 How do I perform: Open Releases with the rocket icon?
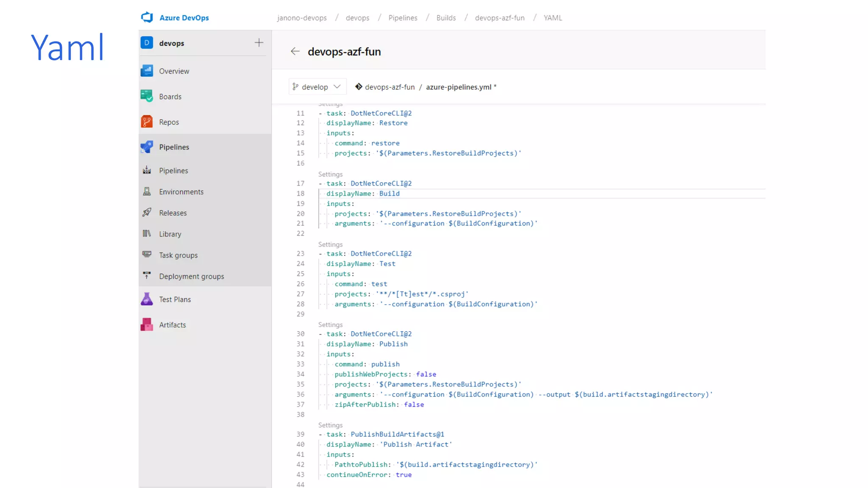pyautogui.click(x=147, y=213)
